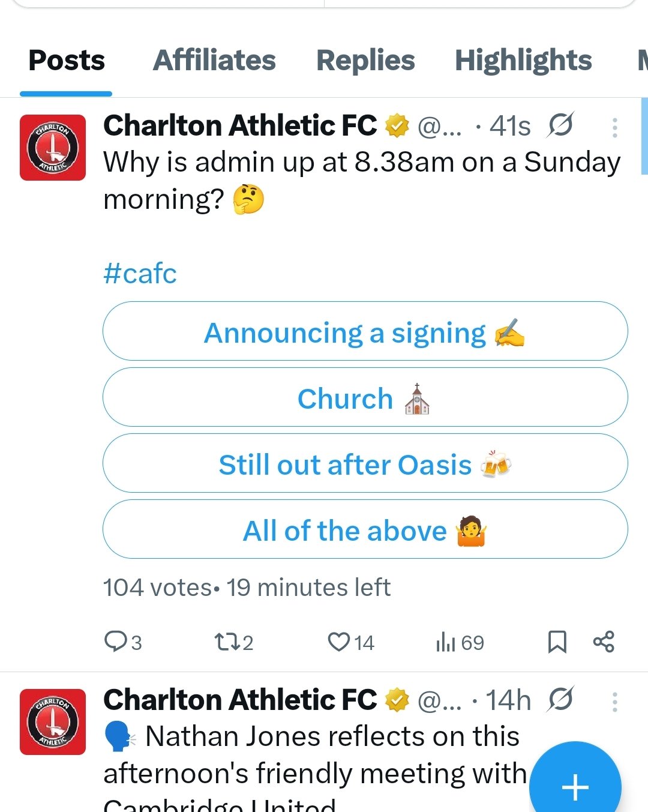View analytics icon showing 69 views
648x812 pixels.
(x=446, y=642)
